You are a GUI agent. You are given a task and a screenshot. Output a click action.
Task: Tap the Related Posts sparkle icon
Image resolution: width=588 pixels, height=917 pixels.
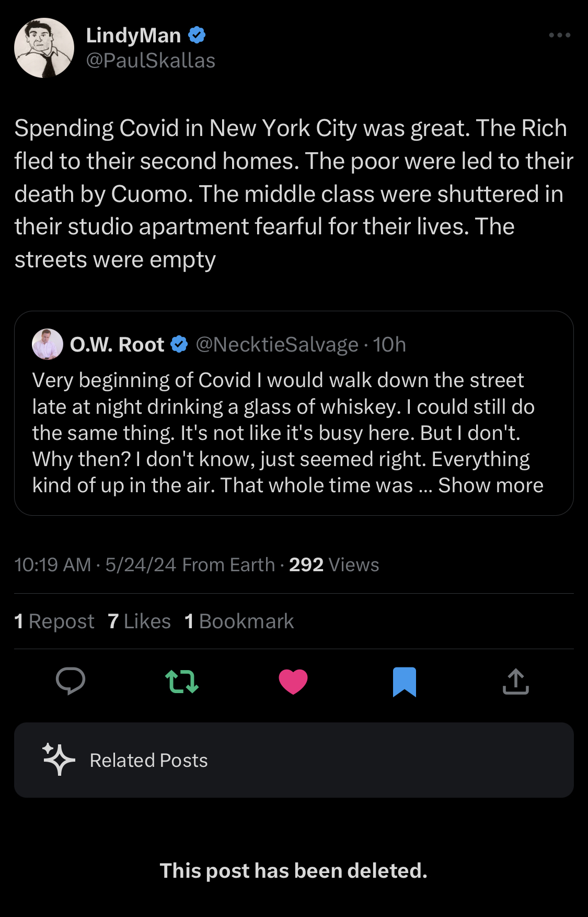(59, 759)
